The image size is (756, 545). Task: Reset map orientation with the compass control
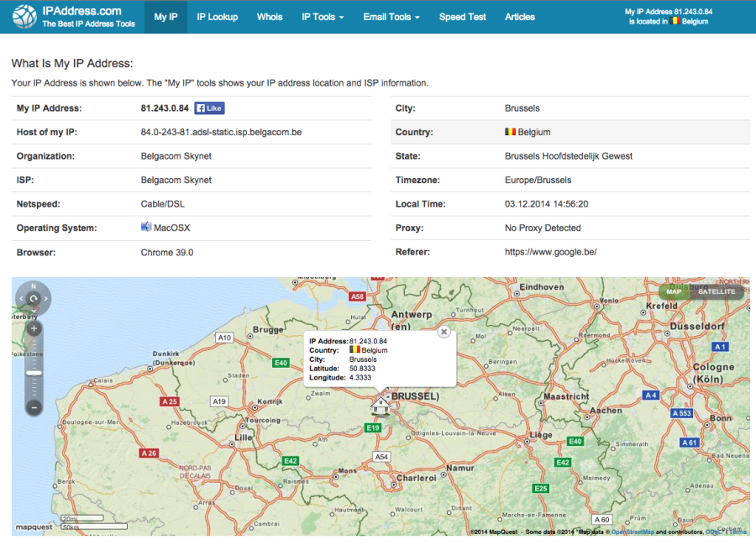[33, 298]
